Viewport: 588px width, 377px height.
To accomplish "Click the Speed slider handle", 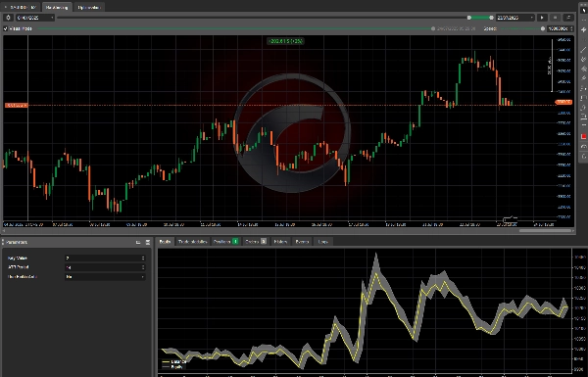I will [543, 28].
